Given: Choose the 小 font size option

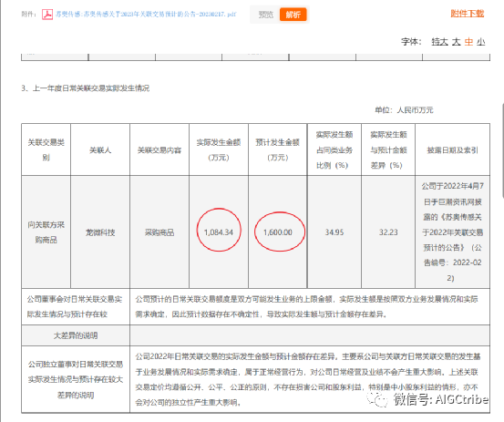Looking at the screenshot, I should [x=481, y=42].
